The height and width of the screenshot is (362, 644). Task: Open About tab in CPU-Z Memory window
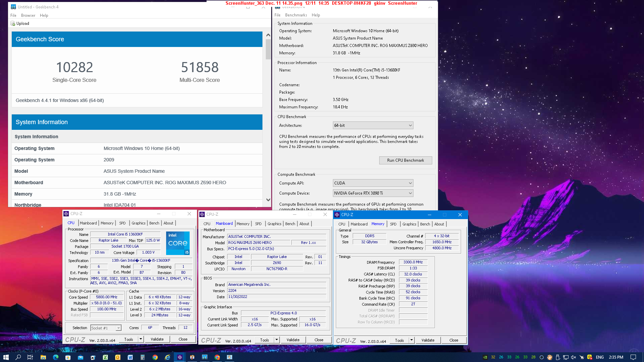point(439,224)
